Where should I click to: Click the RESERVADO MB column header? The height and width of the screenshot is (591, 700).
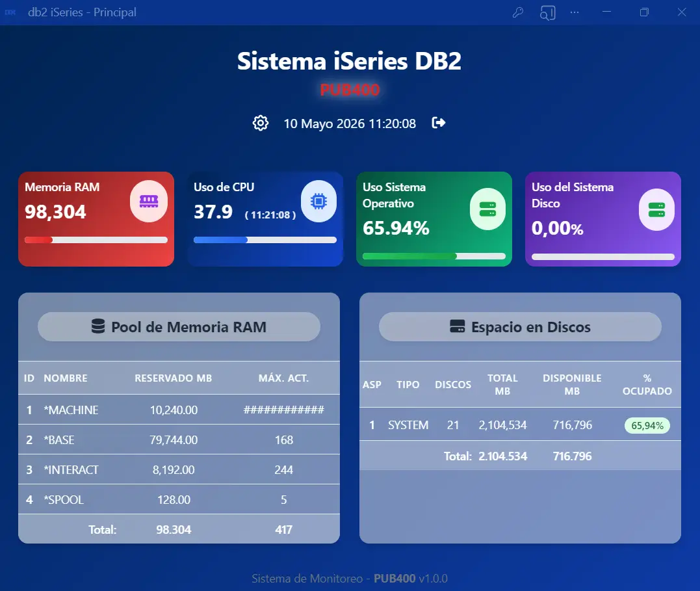(x=174, y=378)
